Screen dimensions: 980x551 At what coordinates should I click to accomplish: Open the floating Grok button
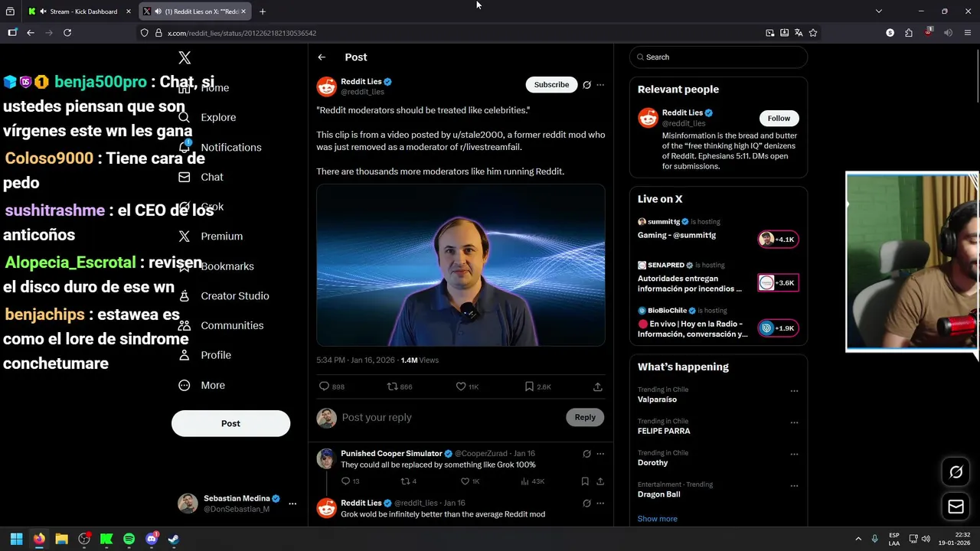click(955, 472)
